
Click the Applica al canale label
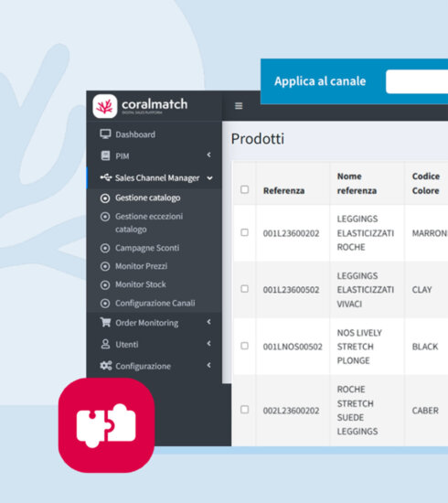coord(320,81)
